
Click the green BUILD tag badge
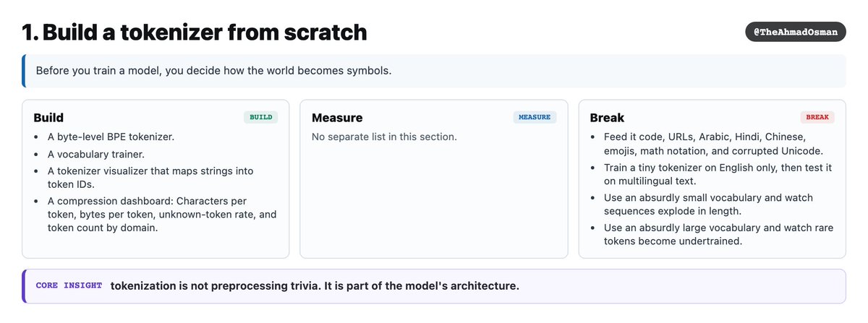tap(261, 117)
